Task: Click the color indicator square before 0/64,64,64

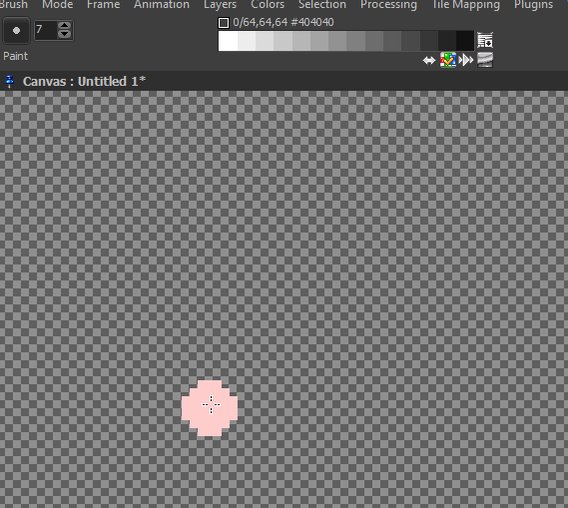Action: [224, 23]
